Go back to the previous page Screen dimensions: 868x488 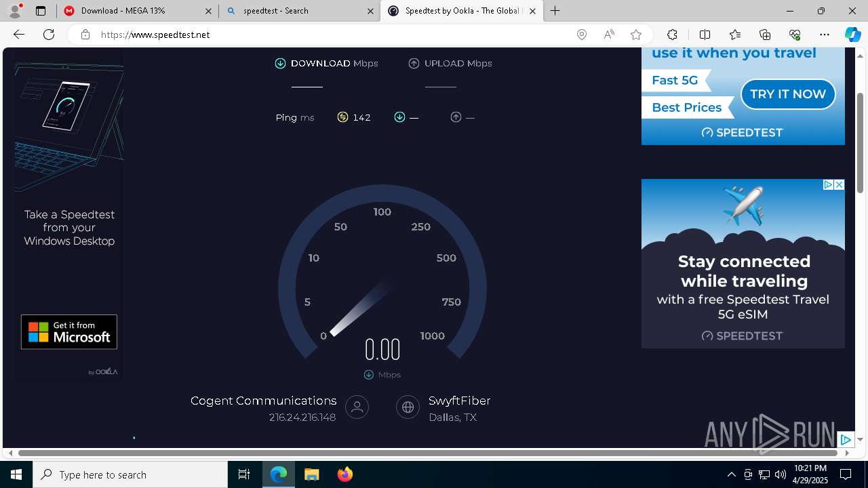pos(19,35)
